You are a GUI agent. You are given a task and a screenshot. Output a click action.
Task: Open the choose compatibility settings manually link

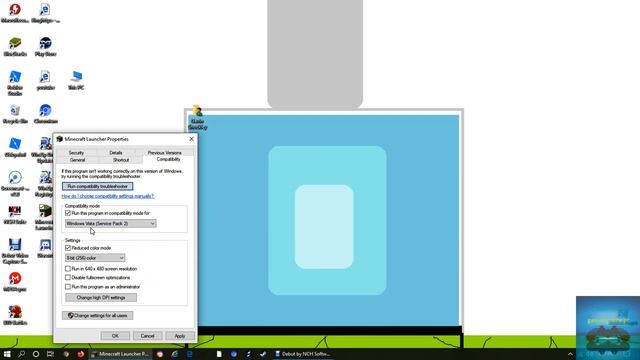pyautogui.click(x=108, y=196)
